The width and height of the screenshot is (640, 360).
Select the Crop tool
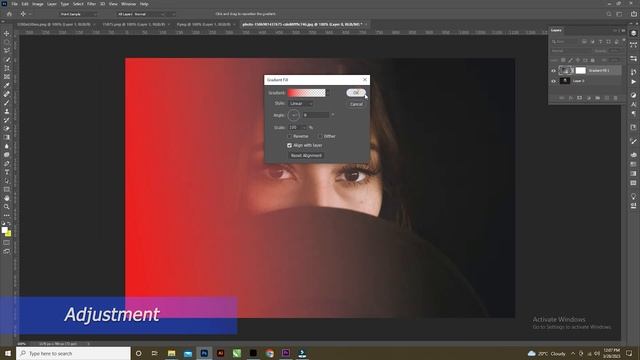[7, 68]
